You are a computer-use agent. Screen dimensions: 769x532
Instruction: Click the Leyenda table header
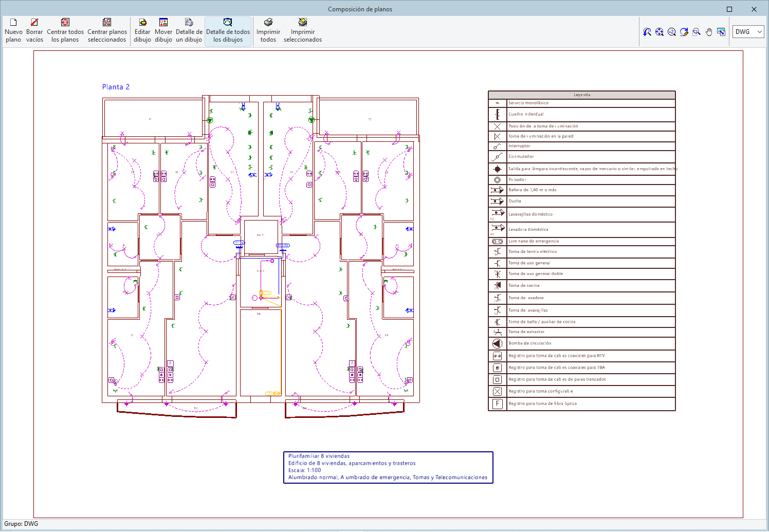pyautogui.click(x=581, y=95)
